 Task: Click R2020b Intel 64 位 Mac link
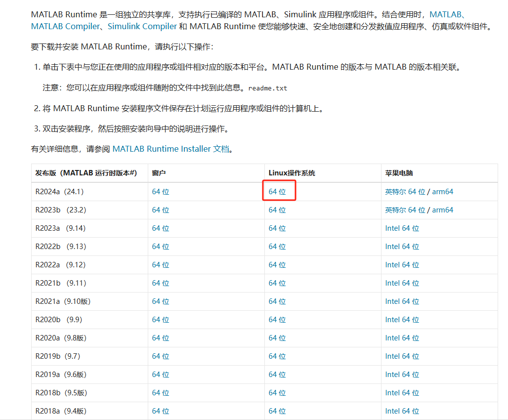click(402, 320)
